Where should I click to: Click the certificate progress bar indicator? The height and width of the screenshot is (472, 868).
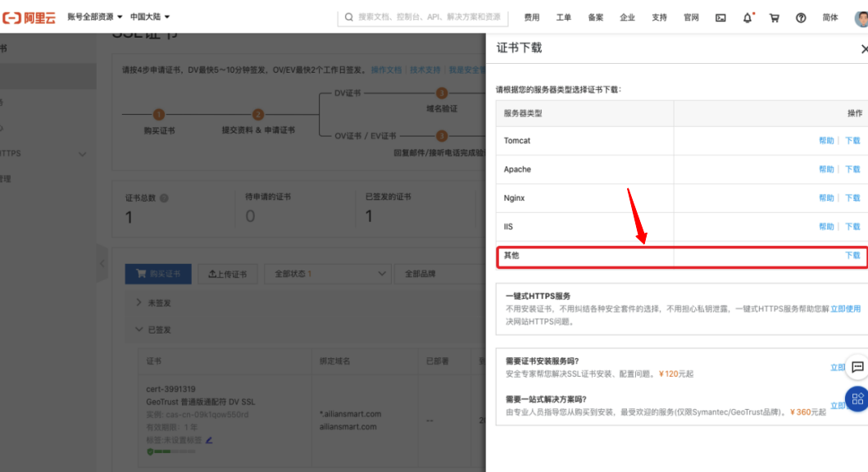coord(171,452)
